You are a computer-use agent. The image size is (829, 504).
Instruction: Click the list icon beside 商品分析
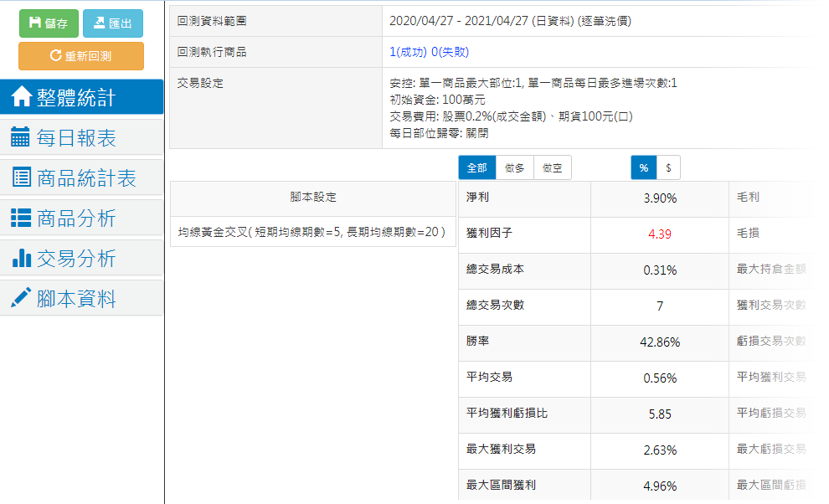21,218
